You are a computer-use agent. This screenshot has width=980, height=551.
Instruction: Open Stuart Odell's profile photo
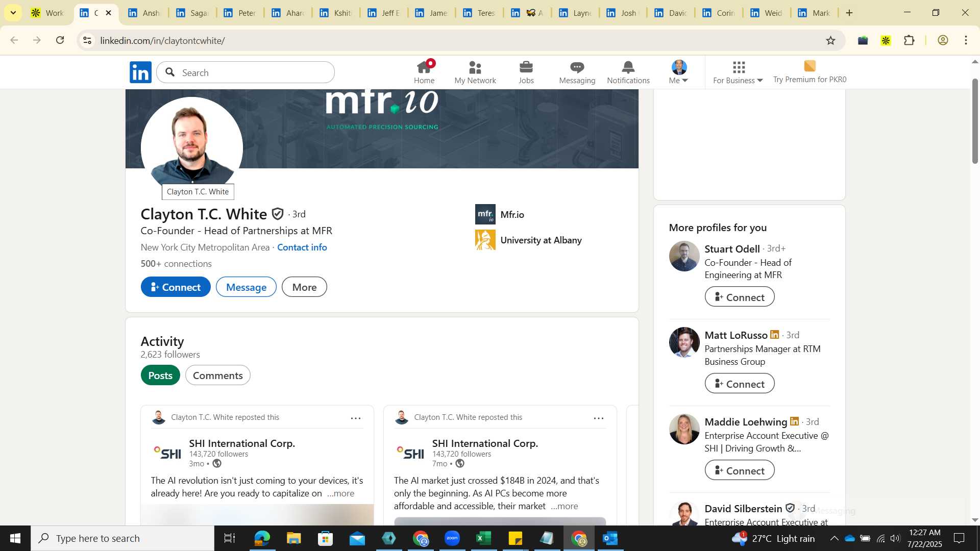click(684, 256)
